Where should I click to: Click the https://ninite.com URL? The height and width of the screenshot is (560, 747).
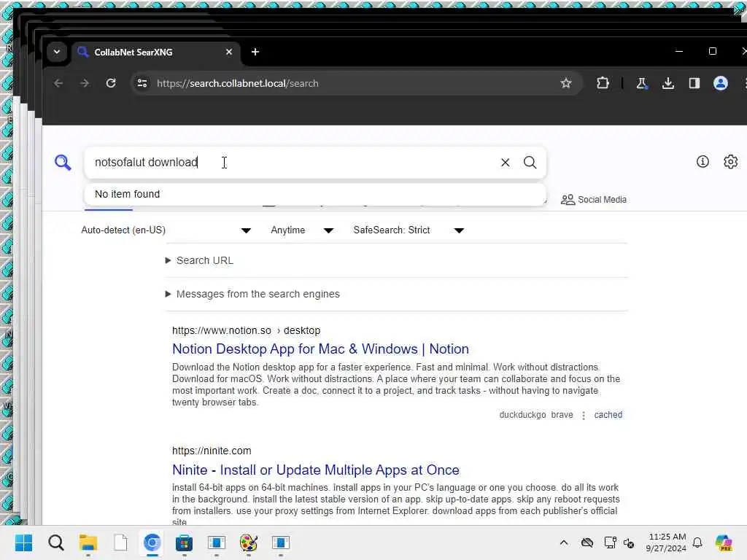pos(212,451)
